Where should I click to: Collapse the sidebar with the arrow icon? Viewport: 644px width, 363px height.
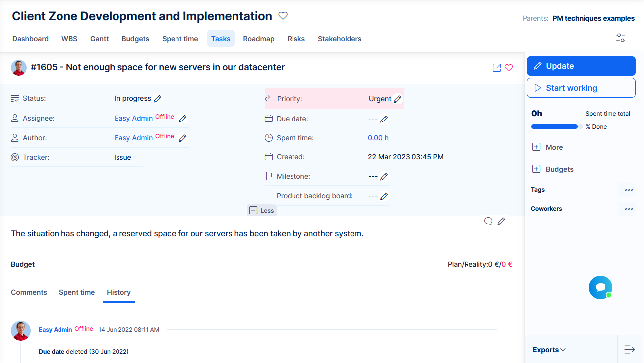[629, 350]
